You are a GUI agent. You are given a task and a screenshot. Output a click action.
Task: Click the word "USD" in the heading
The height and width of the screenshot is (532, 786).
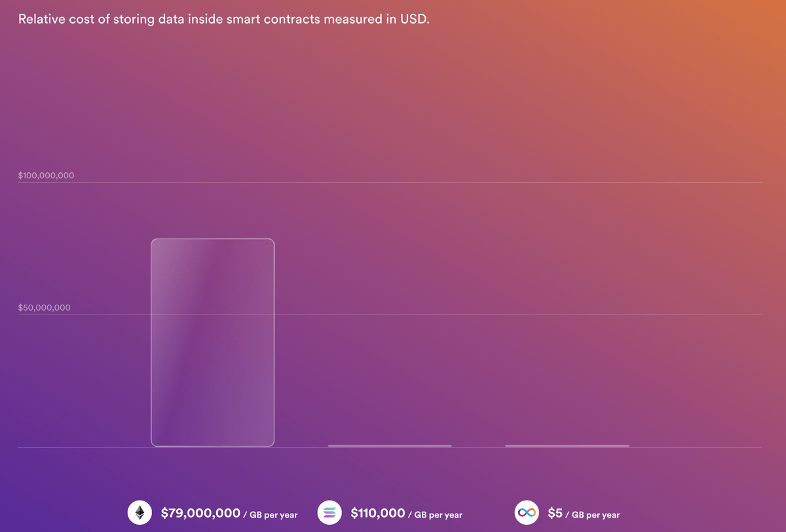[x=413, y=19]
